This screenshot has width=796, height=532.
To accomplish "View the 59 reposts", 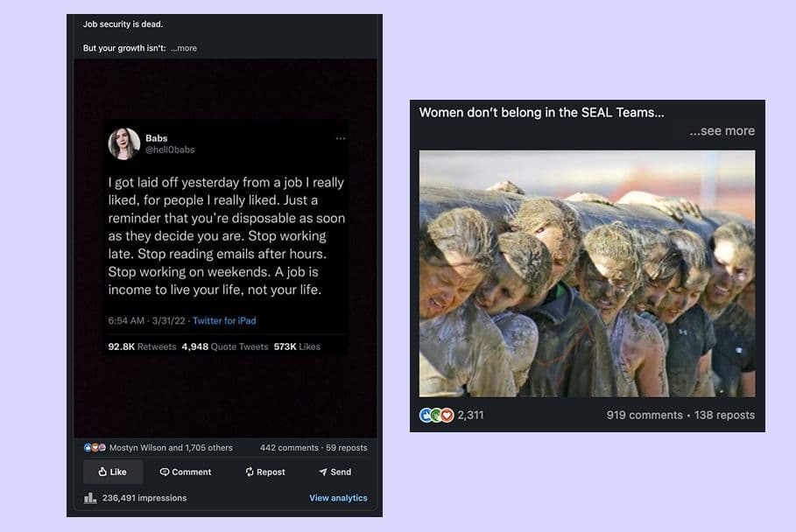I will tap(347, 447).
